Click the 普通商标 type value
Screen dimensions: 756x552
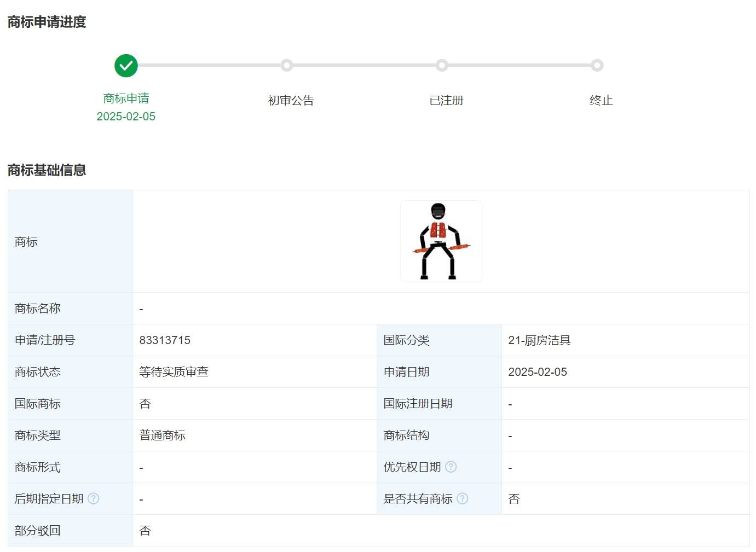[162, 435]
